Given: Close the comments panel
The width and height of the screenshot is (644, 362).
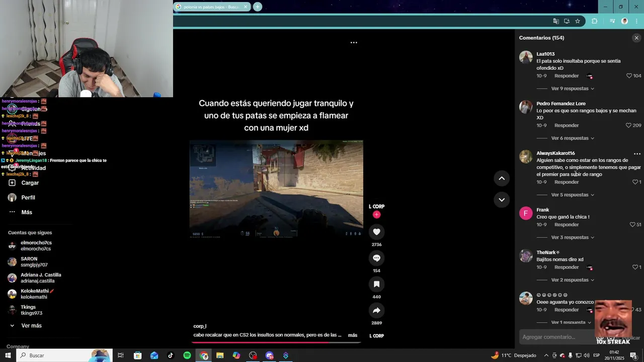Looking at the screenshot, I should coord(636,38).
